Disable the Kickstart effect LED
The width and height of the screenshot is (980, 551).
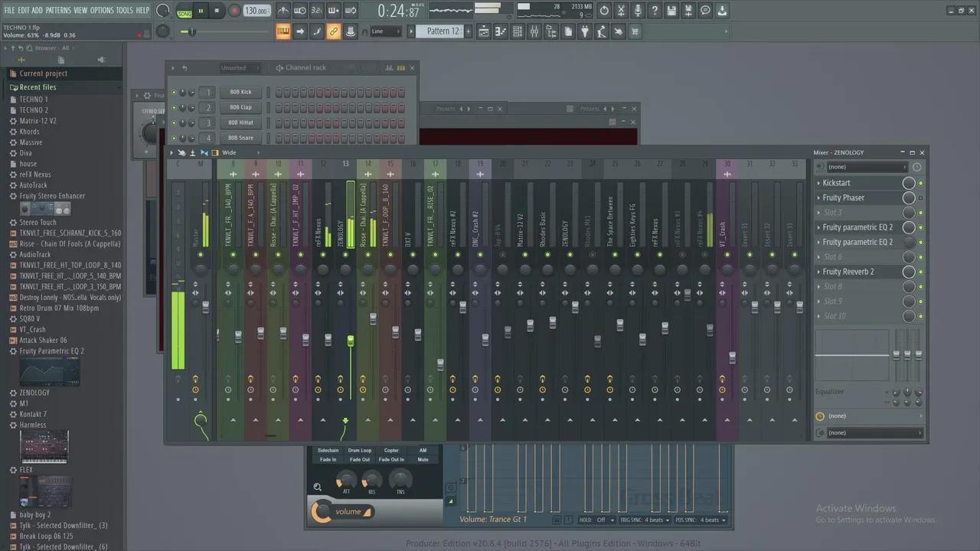click(920, 183)
